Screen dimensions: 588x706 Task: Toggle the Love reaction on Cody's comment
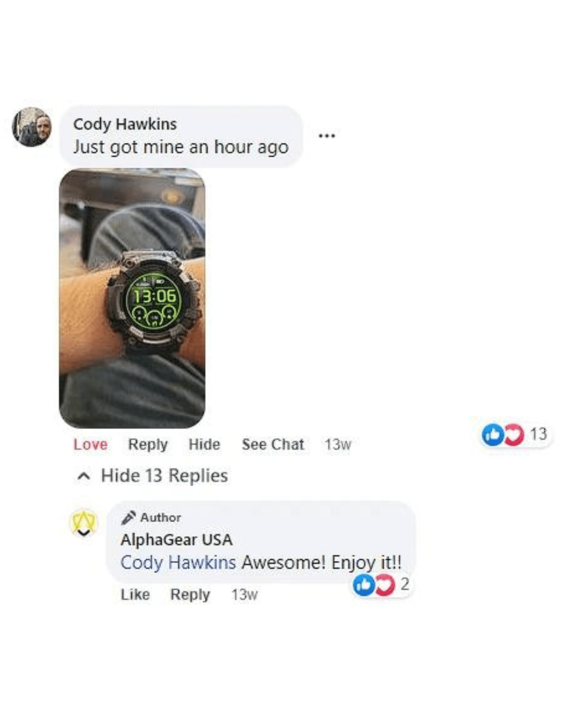[x=91, y=444]
